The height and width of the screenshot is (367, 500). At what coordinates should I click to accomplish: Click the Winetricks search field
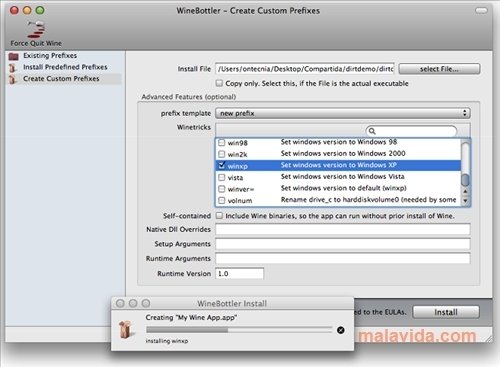click(411, 131)
